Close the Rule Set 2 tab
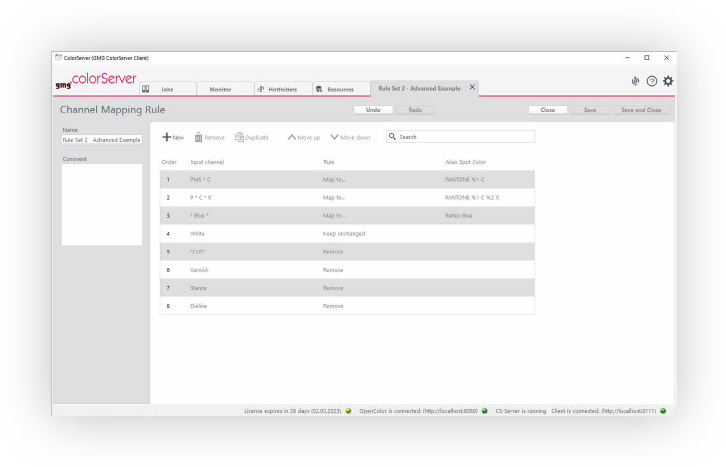The width and height of the screenshot is (726, 467). click(473, 88)
